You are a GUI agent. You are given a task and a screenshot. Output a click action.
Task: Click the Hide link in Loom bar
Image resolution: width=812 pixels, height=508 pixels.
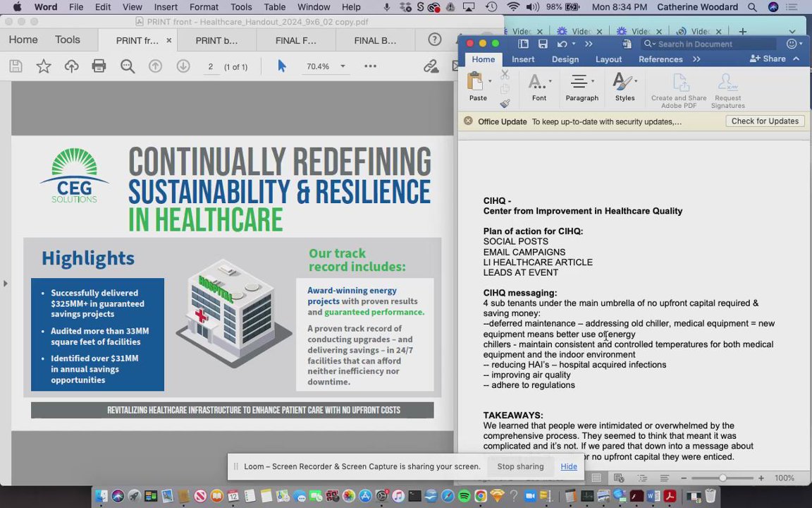[569, 466]
